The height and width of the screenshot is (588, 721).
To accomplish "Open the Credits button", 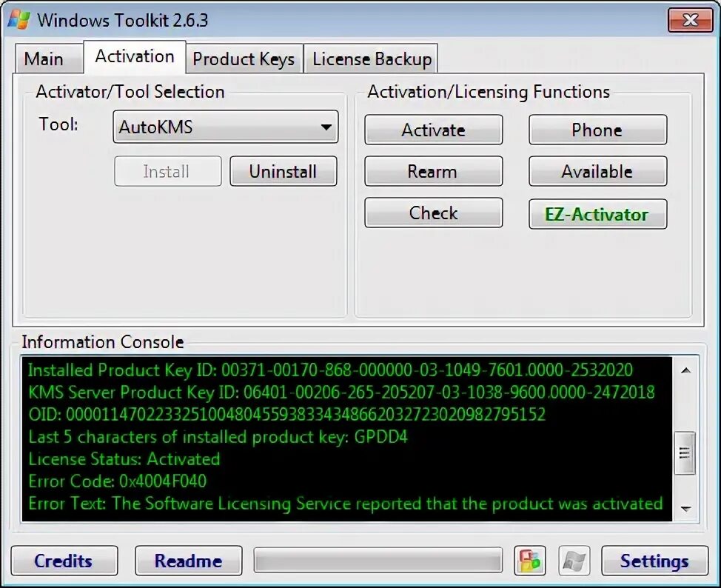I will (x=64, y=561).
